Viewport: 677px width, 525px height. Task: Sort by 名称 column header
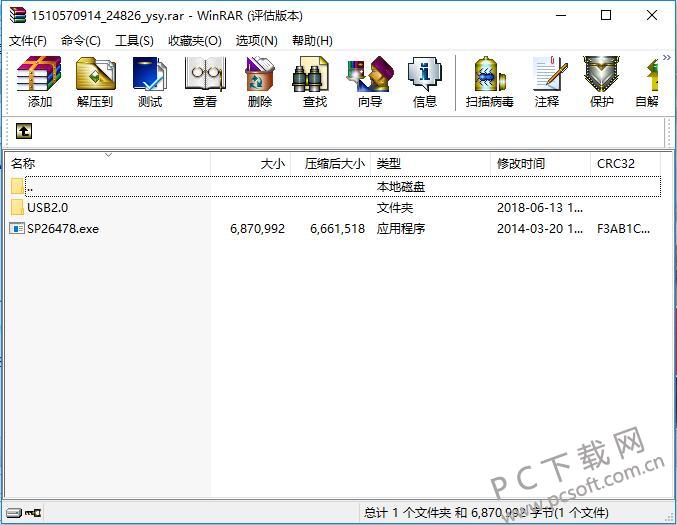pyautogui.click(x=108, y=164)
